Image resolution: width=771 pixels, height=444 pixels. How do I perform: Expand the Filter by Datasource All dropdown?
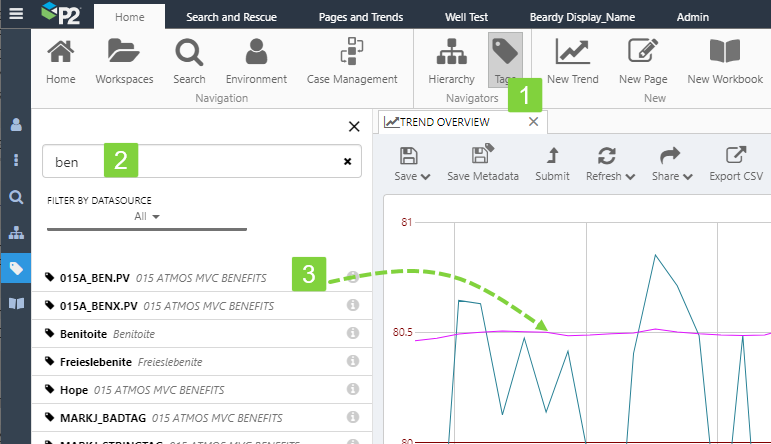[x=147, y=216]
